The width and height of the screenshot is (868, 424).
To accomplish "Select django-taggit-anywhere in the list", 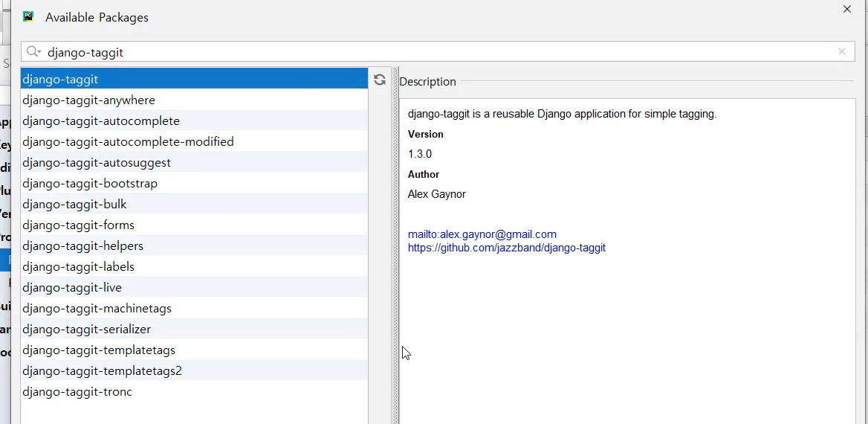I will point(194,100).
